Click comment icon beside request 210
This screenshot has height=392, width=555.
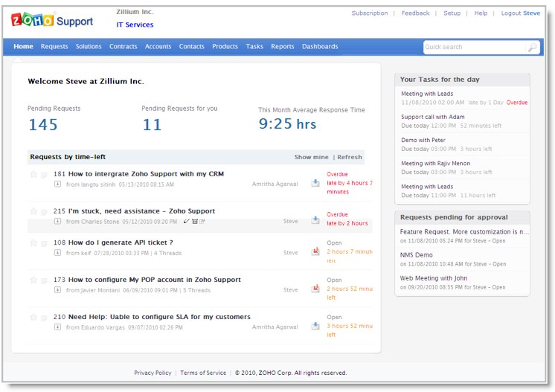pyautogui.click(x=44, y=318)
